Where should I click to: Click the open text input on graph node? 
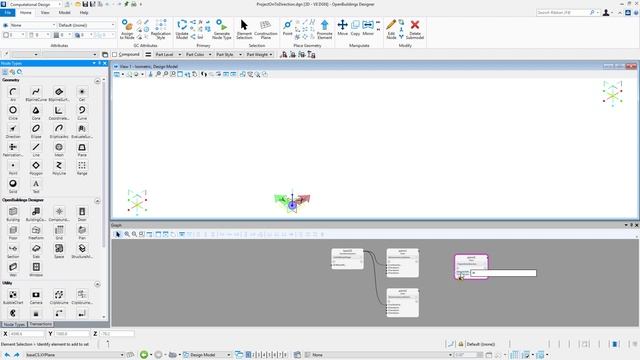coord(503,273)
